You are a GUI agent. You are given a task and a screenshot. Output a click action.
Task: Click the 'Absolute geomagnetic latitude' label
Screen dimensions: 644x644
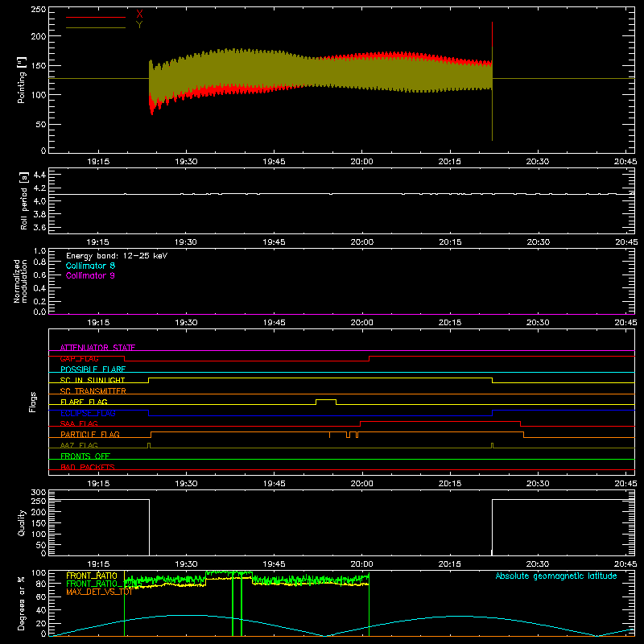(x=556, y=576)
